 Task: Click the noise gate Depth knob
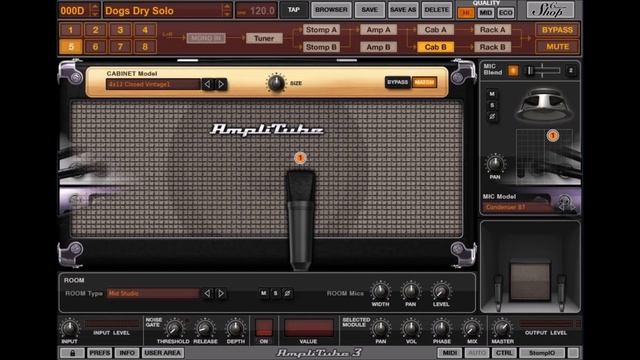coord(235,328)
